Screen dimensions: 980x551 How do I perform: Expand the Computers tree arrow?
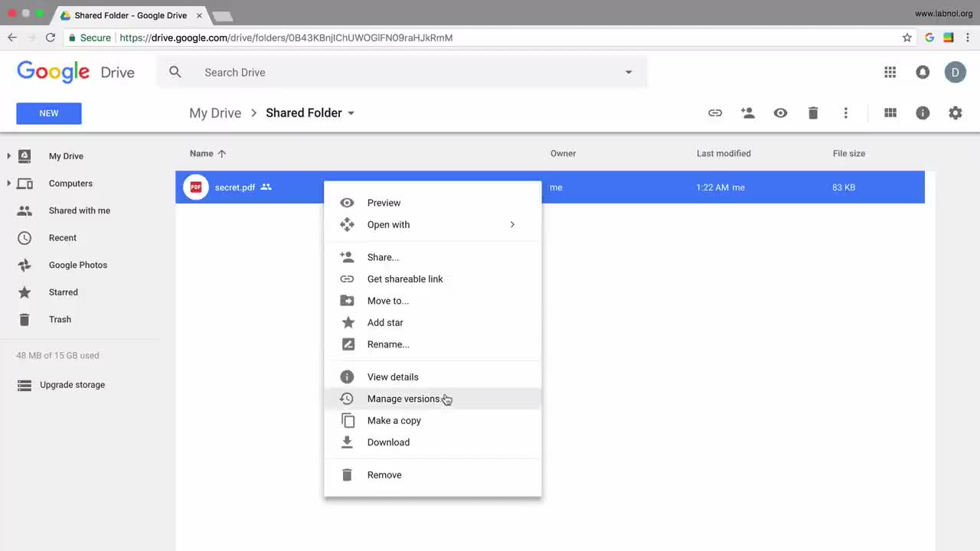click(x=8, y=184)
